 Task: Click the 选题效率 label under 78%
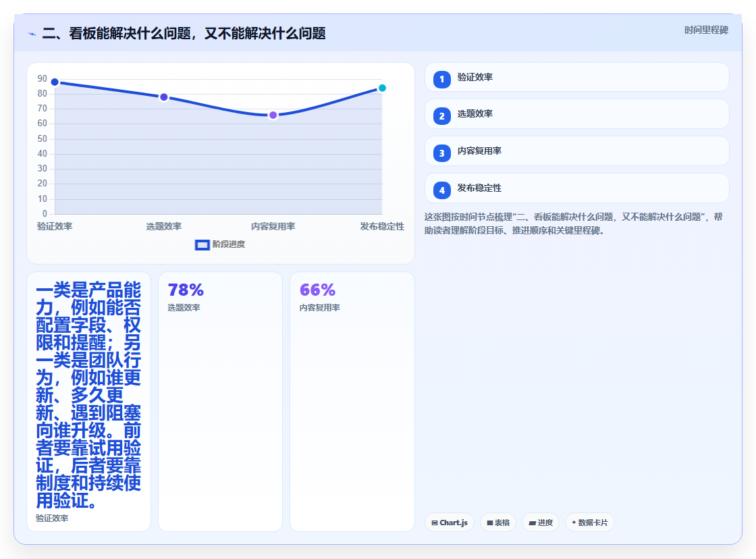[x=184, y=308]
